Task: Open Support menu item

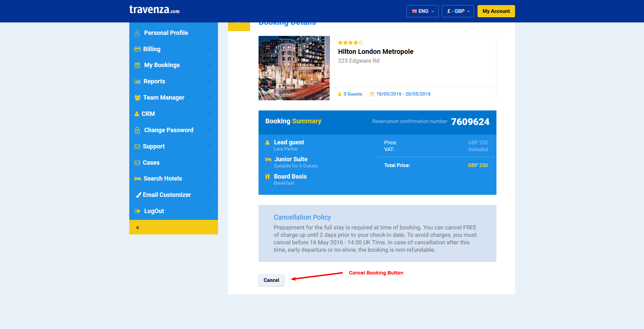Action: [174, 146]
